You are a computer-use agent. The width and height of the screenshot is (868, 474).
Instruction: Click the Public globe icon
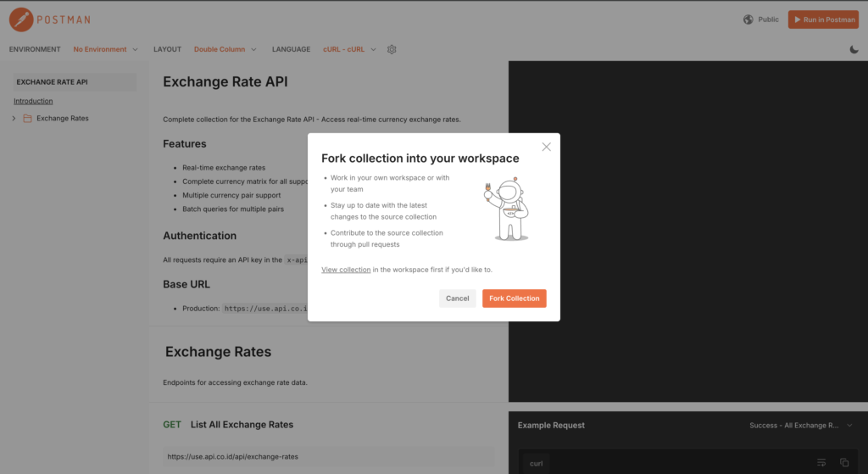click(x=748, y=20)
